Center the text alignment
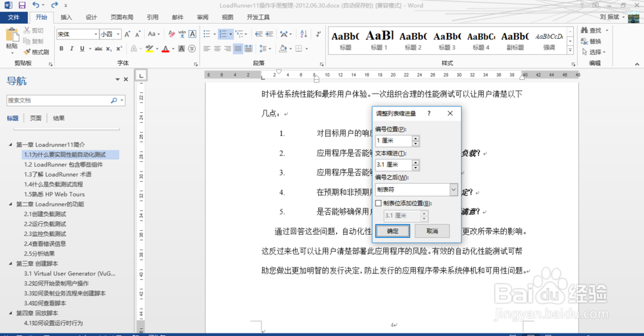This screenshot has height=336, width=644. click(217, 48)
